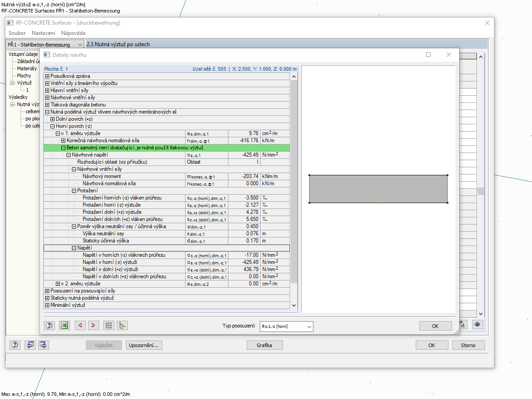Expand the Posudková zpráva row
The width and height of the screenshot is (532, 399).
coord(47,76)
